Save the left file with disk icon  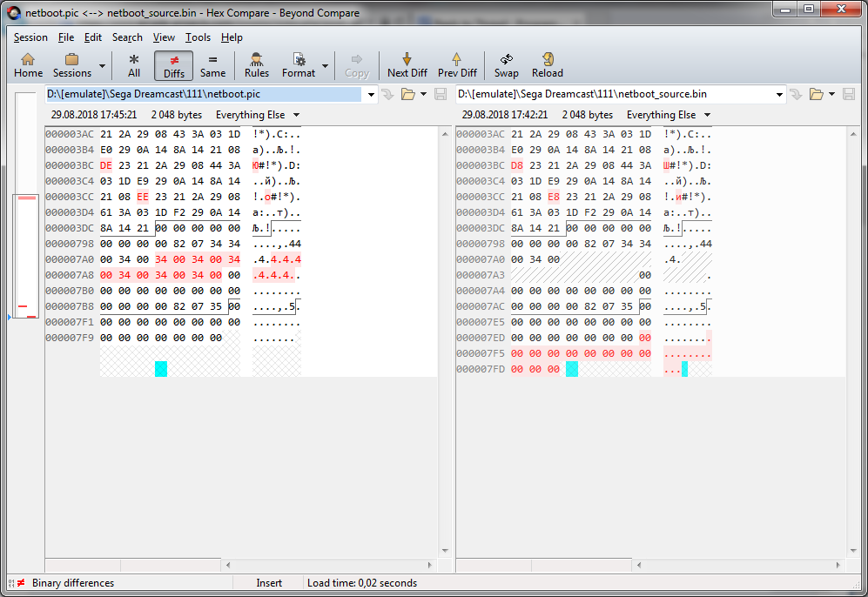[441, 95]
